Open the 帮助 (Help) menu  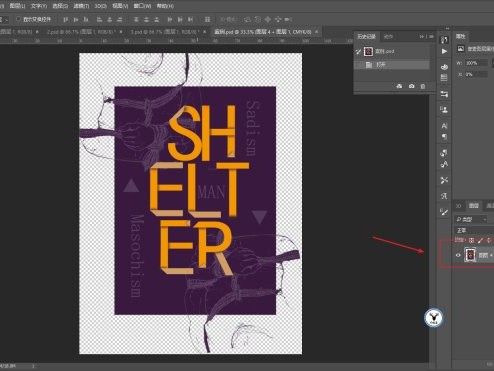tap(165, 6)
